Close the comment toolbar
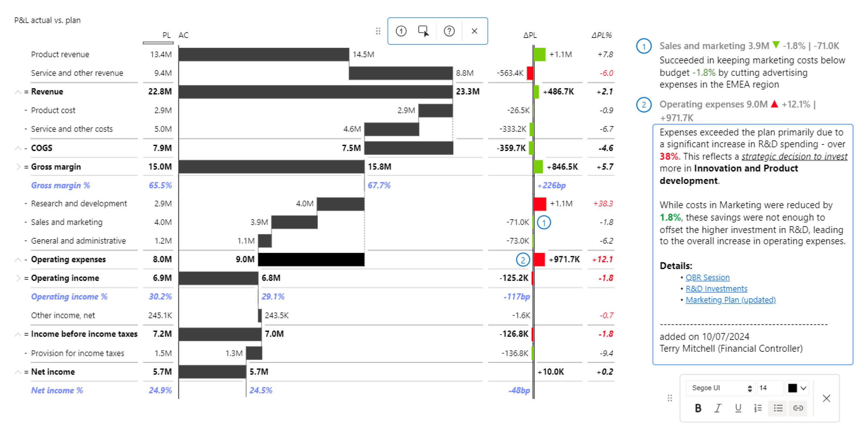The image size is (868, 448). coord(474,31)
